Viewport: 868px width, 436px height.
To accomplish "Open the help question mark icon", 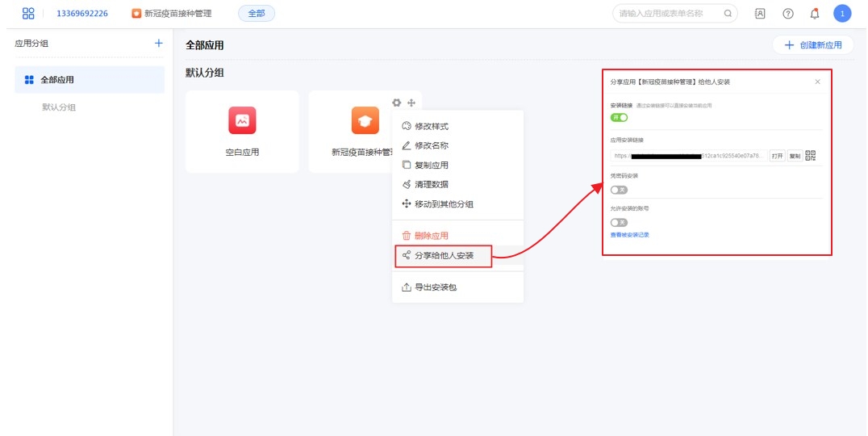I will pos(788,14).
